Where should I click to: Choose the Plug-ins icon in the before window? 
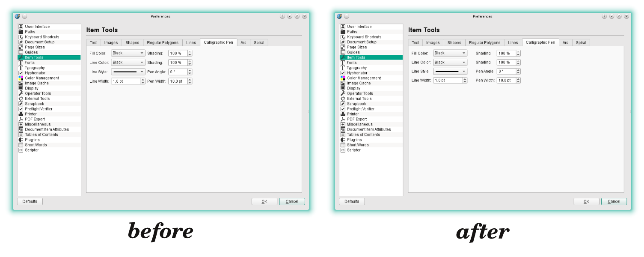click(x=21, y=140)
